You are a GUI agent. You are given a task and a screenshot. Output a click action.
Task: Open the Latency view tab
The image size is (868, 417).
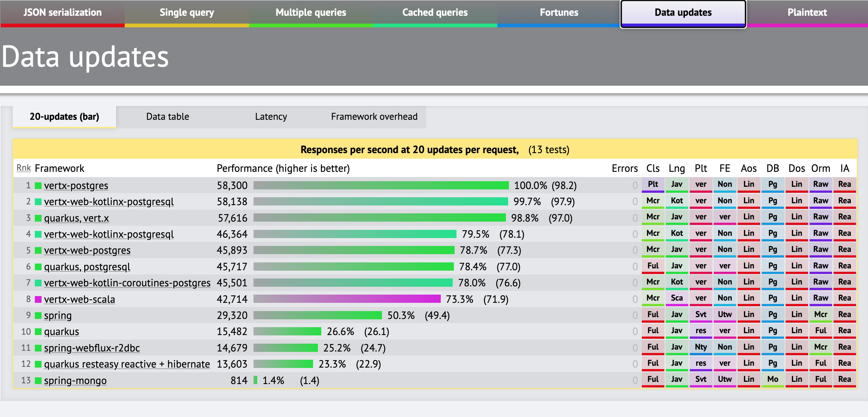[271, 117]
